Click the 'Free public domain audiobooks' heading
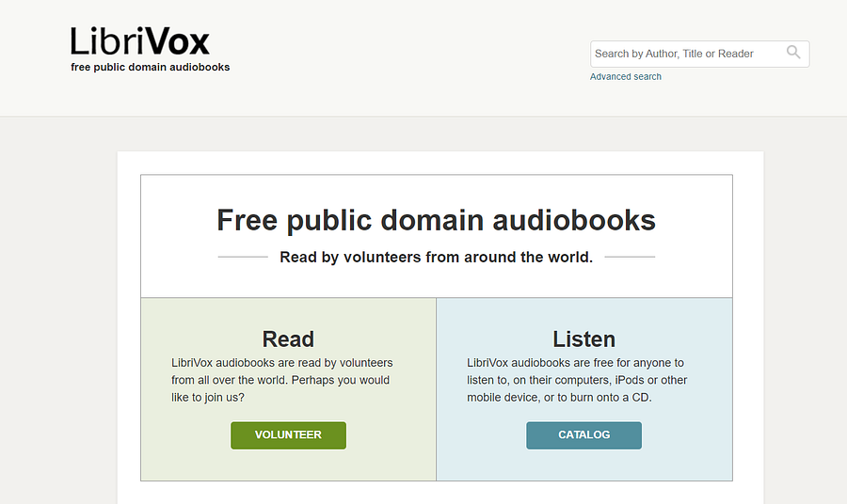 [436, 220]
